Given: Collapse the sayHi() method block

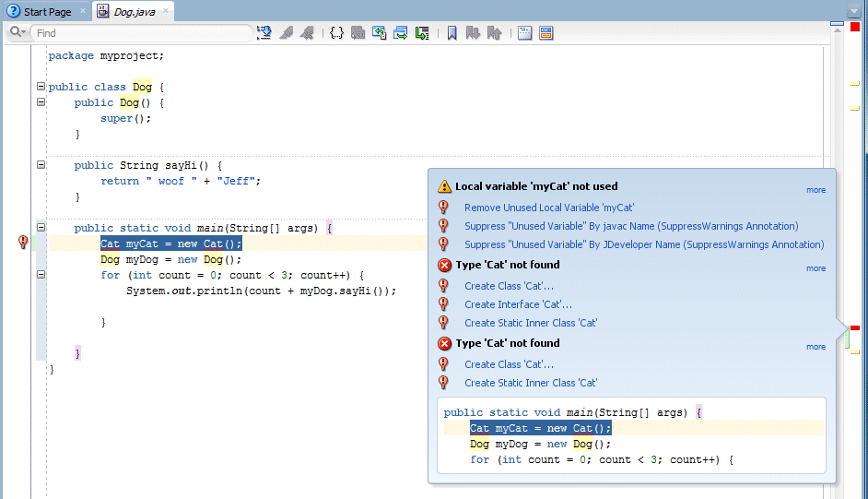Looking at the screenshot, I should pos(41,164).
